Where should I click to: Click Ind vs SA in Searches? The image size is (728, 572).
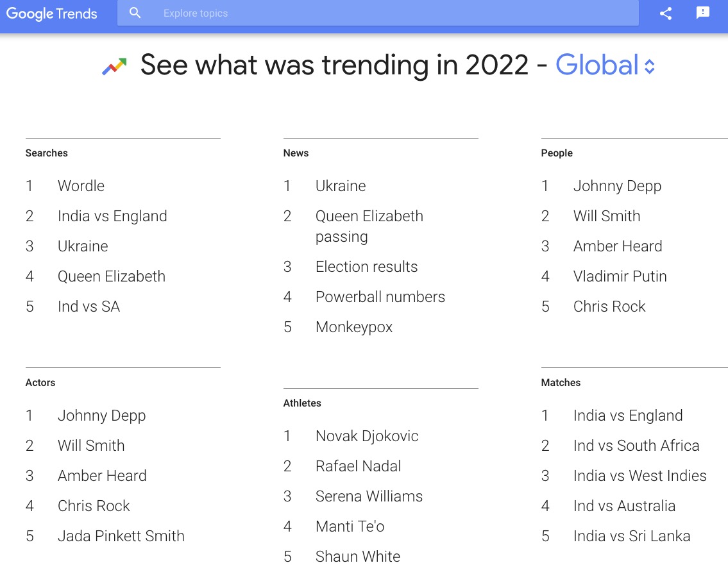click(89, 307)
